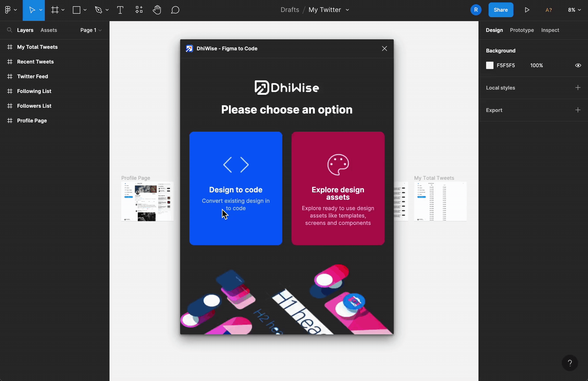Open the Design tab
Screen dimensions: 588x381
point(494,30)
